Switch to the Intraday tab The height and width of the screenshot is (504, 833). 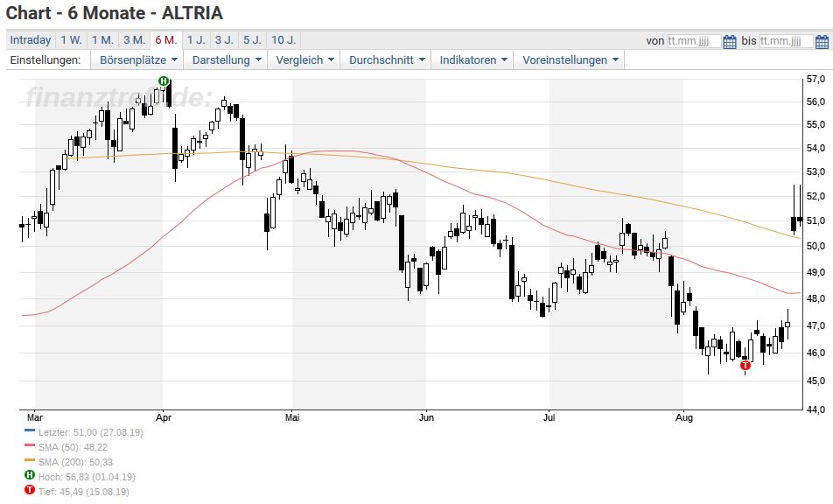pos(31,40)
